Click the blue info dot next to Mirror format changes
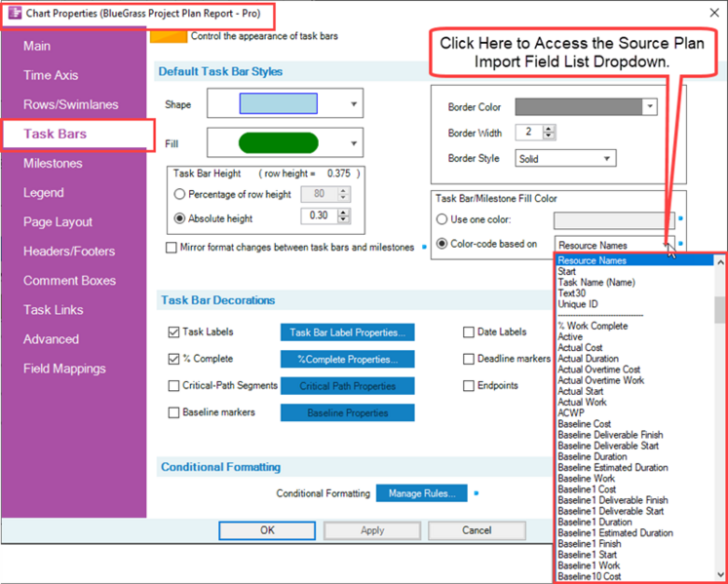The height and width of the screenshot is (584, 728). click(x=424, y=248)
